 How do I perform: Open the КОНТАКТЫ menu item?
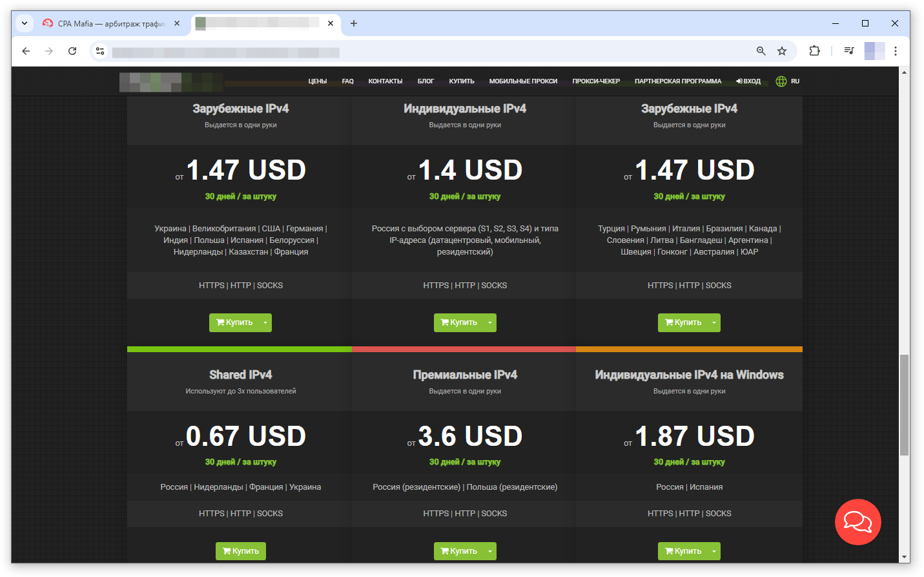(385, 81)
